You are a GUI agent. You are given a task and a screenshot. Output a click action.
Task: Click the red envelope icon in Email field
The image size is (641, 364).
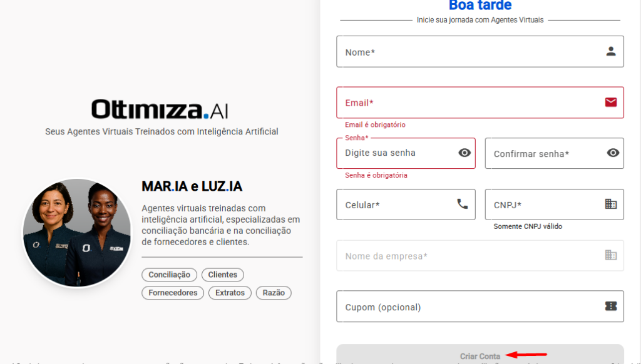[611, 102]
